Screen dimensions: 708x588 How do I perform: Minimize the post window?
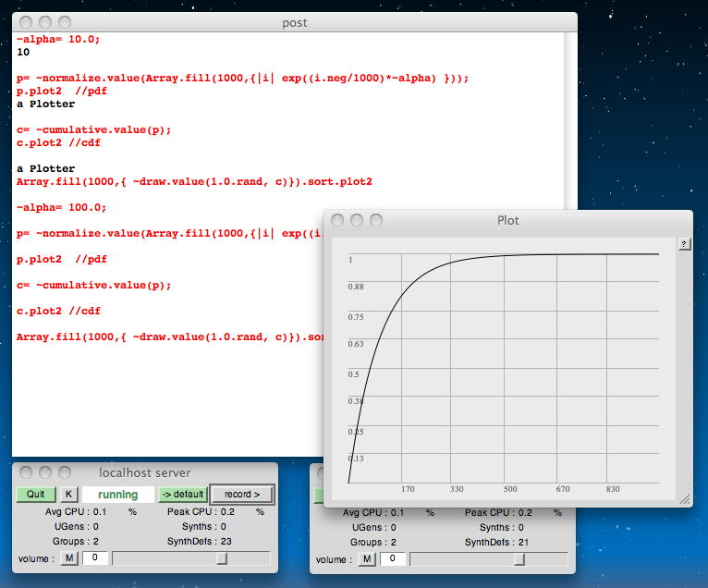pos(45,22)
